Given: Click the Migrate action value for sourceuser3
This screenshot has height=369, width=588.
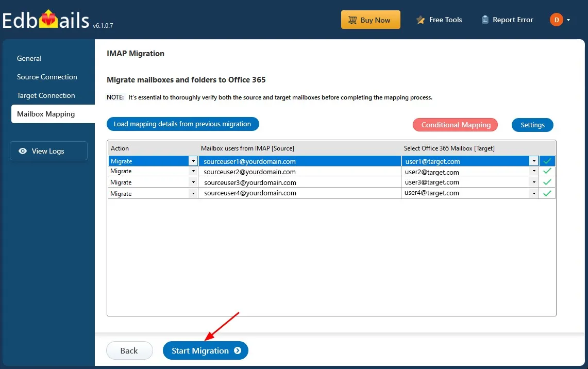Looking at the screenshot, I should (121, 182).
